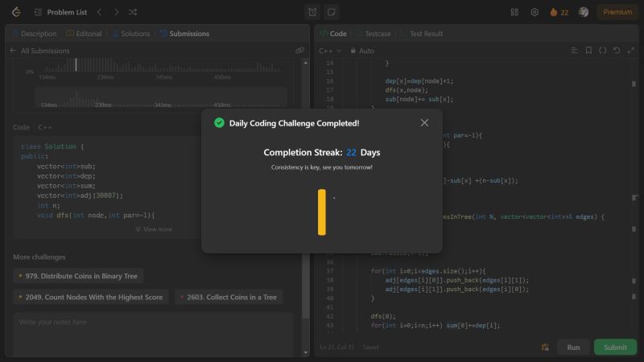This screenshot has height=362, width=644.
Task: Open the layout grid icon
Action: point(514,12)
